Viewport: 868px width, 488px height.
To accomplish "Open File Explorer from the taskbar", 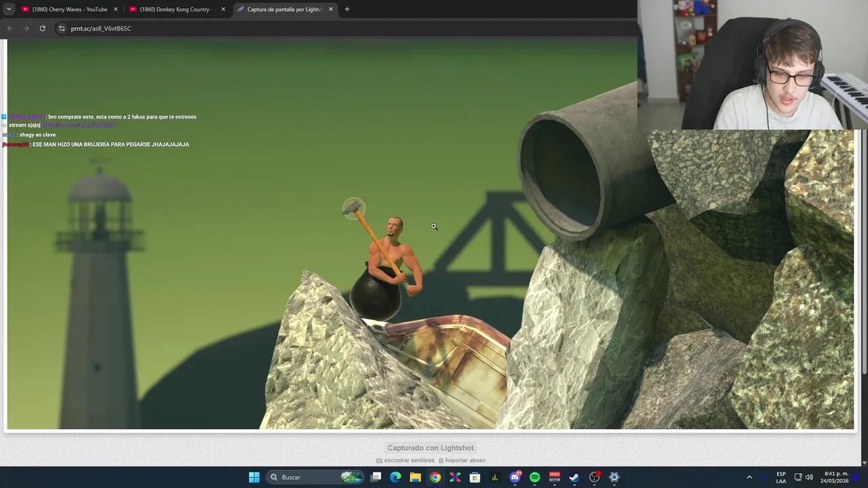I will click(x=415, y=477).
